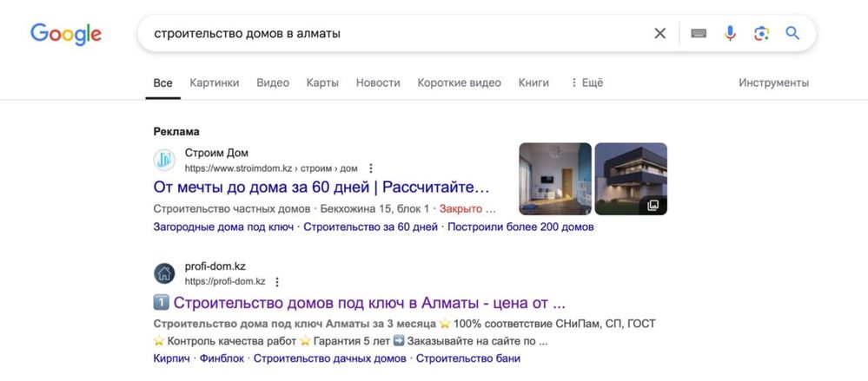Open the profi-dom.kz house favicon
Viewport: 868px width, 381px height.
coord(164,273)
